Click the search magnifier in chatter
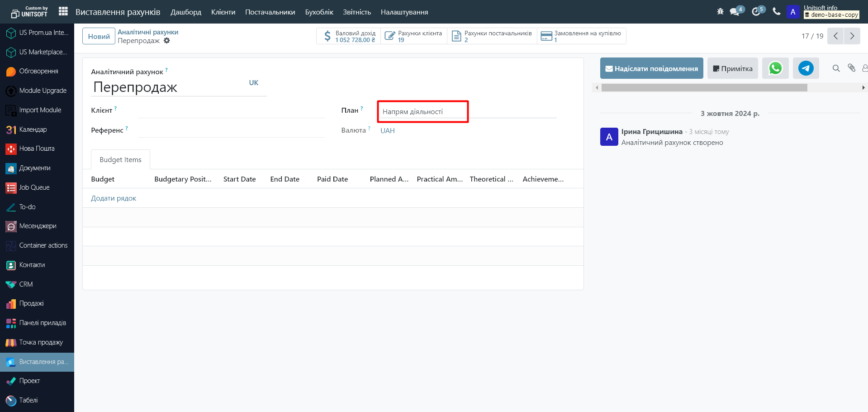 [x=836, y=68]
